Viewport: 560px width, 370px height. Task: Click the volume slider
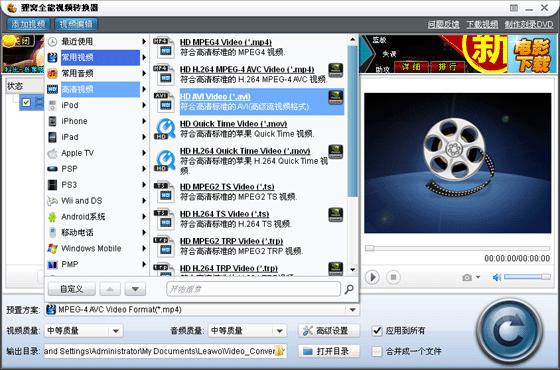[527, 277]
